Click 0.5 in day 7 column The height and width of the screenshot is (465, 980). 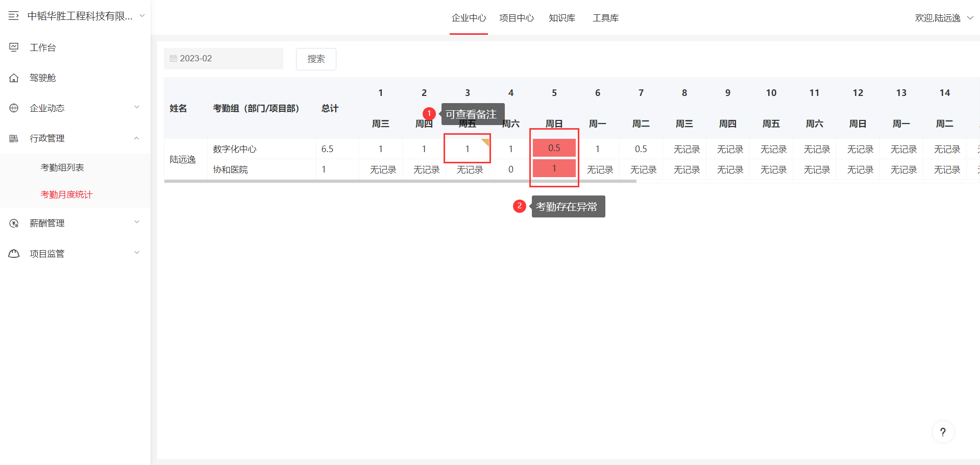pyautogui.click(x=641, y=149)
